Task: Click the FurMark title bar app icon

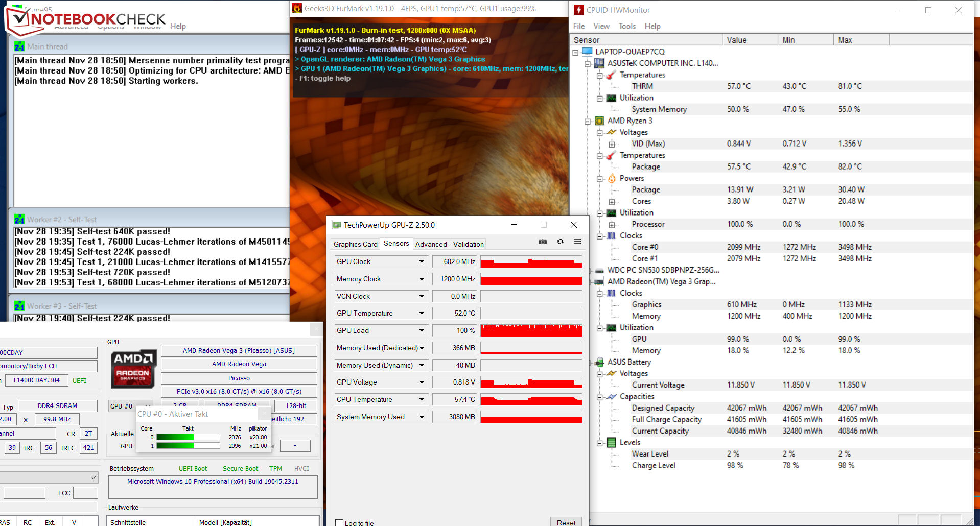Action: pos(297,8)
